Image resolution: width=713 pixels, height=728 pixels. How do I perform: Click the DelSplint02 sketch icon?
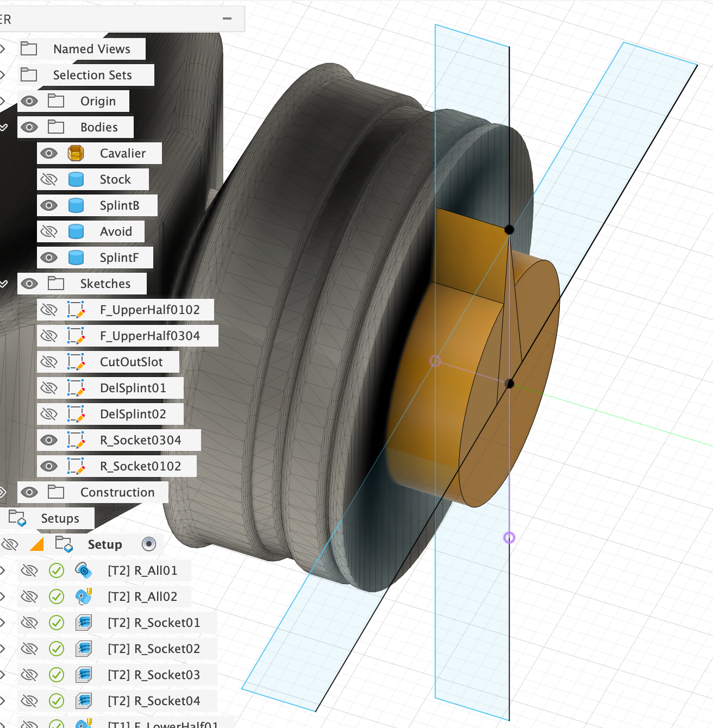[x=76, y=414]
